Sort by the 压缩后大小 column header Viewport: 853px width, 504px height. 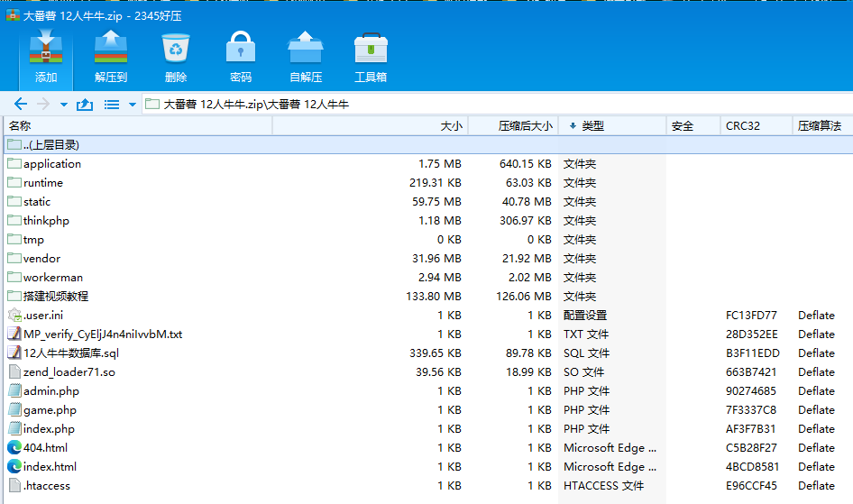point(513,126)
